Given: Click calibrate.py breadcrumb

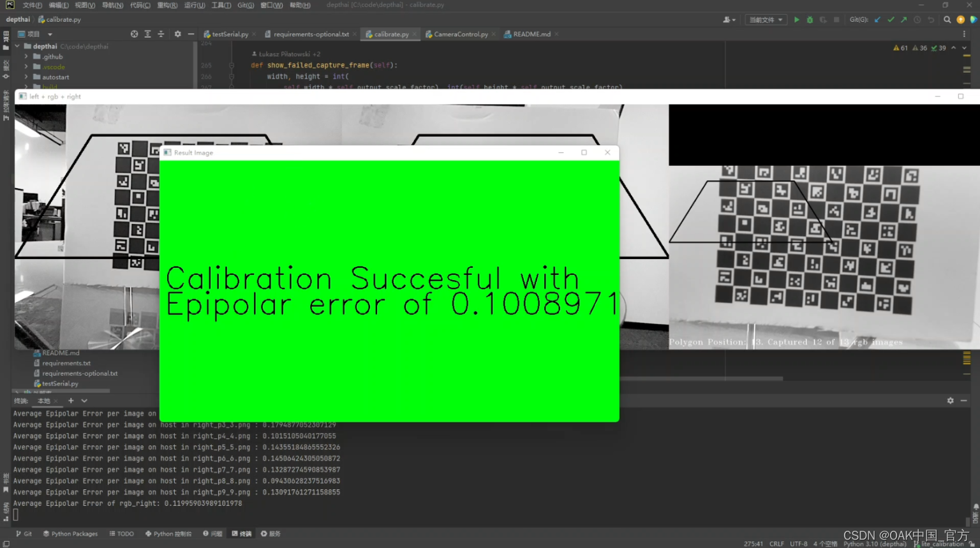Looking at the screenshot, I should [59, 20].
